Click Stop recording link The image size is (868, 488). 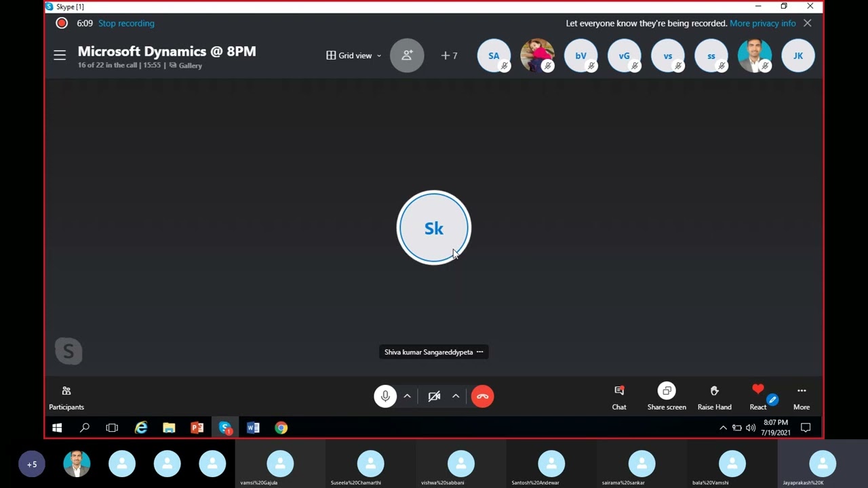click(x=126, y=23)
